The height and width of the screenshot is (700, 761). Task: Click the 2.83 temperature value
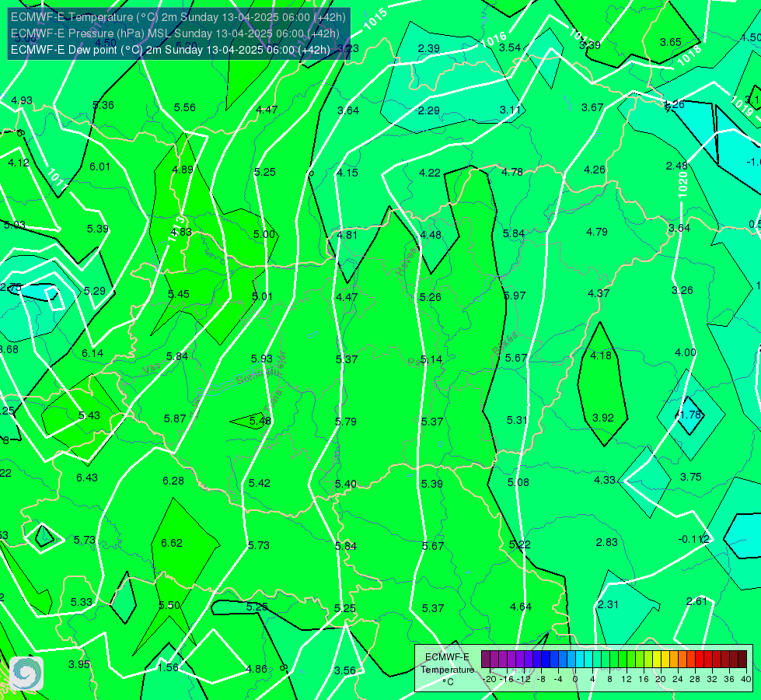tap(606, 542)
